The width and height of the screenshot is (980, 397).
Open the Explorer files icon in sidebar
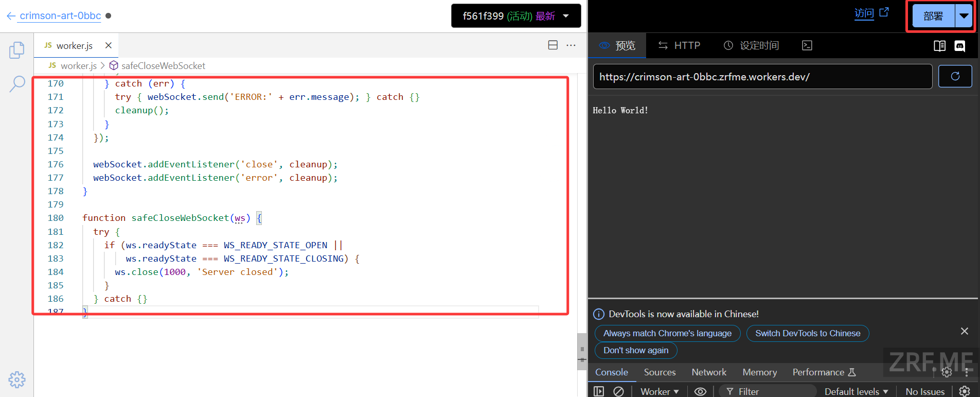tap(16, 50)
